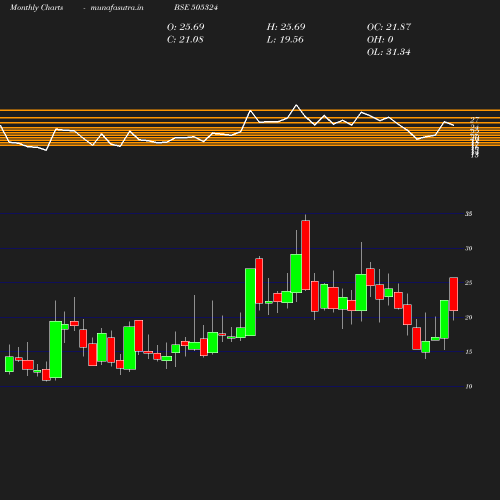Select the BSE 505324 symbol label
This screenshot has width=500, height=500.
coord(196,7)
